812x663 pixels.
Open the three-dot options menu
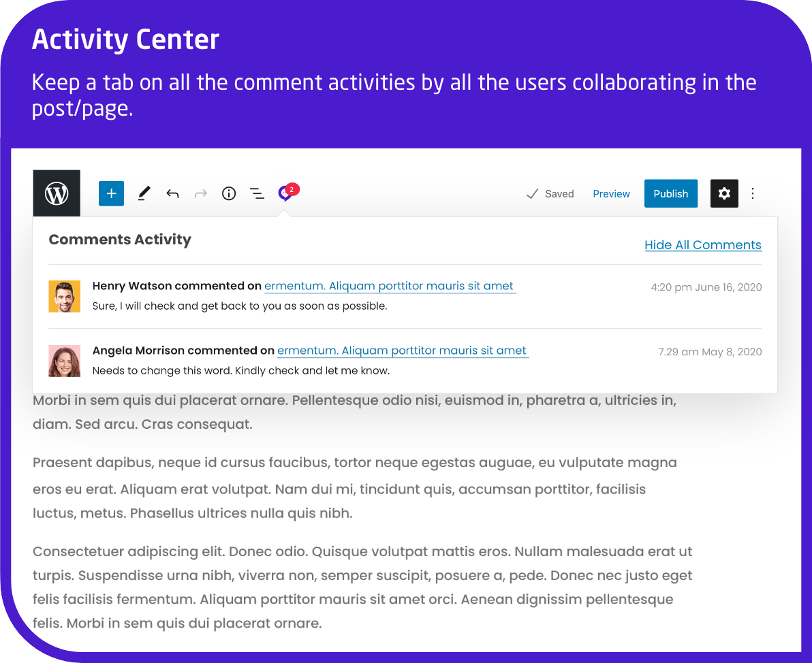(753, 193)
